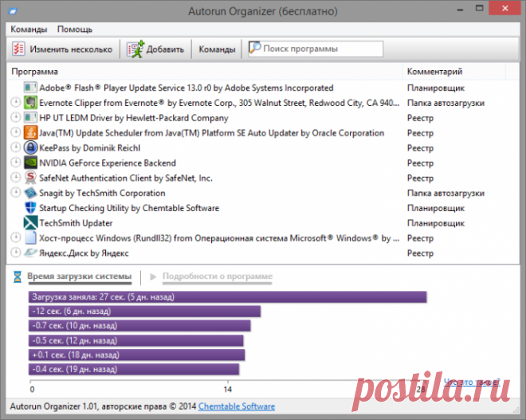Viewport: 526px width, 420px height.
Task: Click Папка автозагрузки comment for Snagit
Action: click(446, 193)
